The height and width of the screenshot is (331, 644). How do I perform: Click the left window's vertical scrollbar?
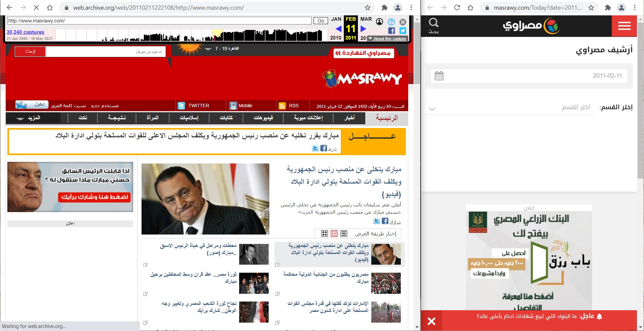pos(417,54)
